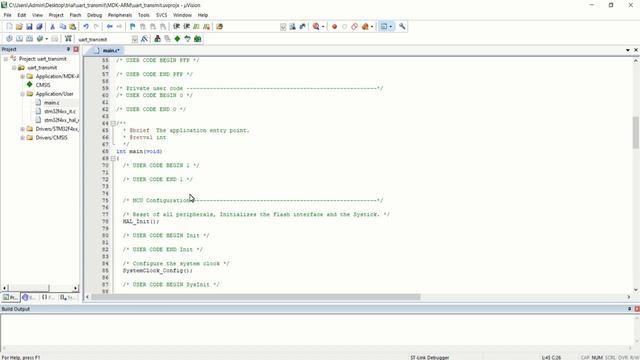
Task: Click the HAL_Init(); code line
Action: pyautogui.click(x=141, y=222)
